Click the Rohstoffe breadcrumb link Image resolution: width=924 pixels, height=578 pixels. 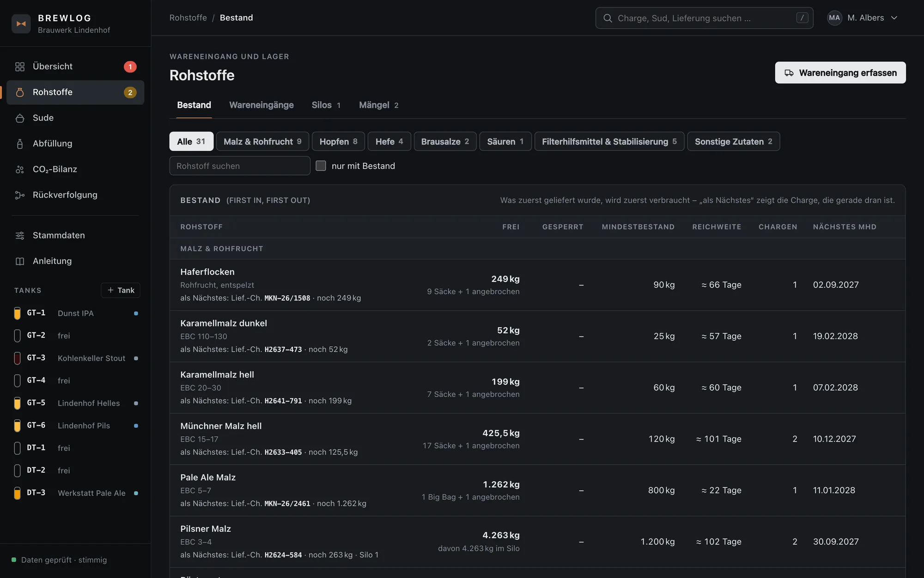point(188,18)
